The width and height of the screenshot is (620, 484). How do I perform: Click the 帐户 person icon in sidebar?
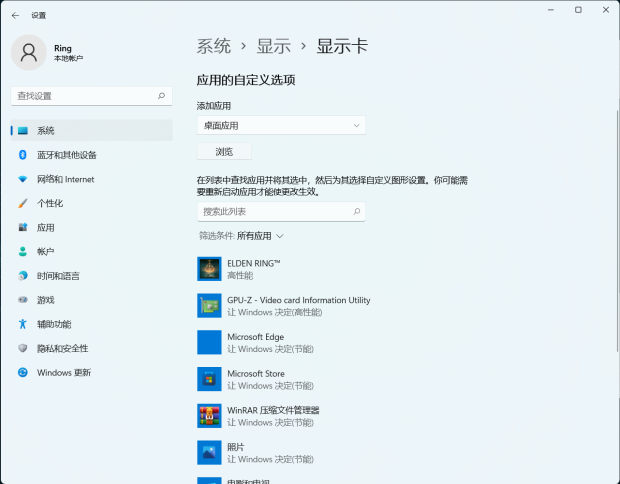click(23, 251)
